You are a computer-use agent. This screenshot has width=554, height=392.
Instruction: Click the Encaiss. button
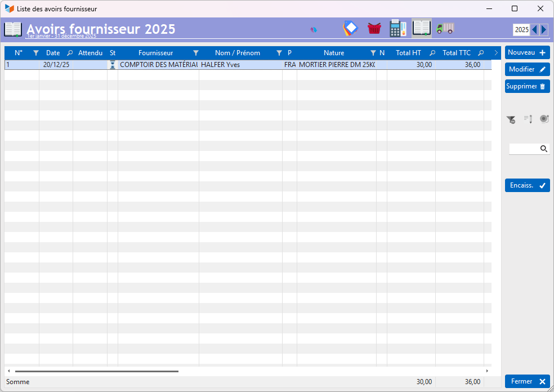[x=527, y=185]
